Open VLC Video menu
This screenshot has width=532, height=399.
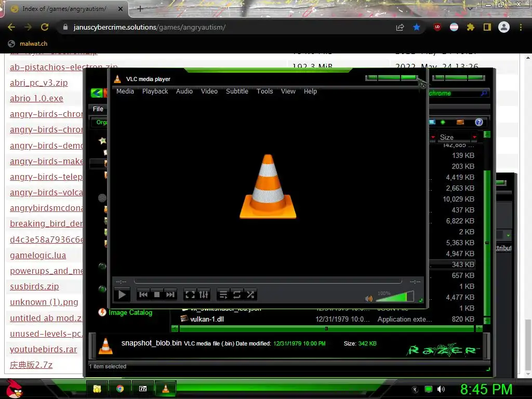pyautogui.click(x=209, y=91)
